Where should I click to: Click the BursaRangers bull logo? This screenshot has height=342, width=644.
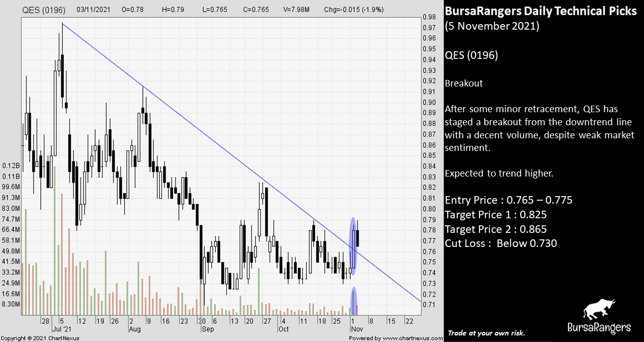pyautogui.click(x=599, y=309)
